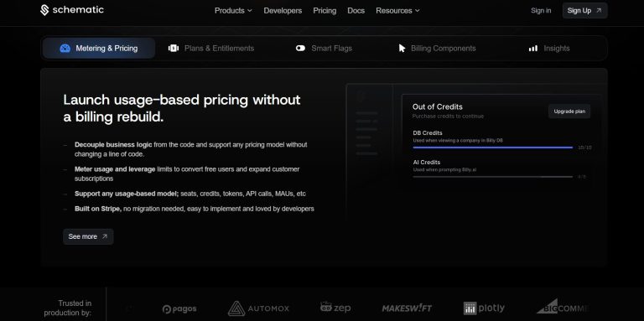Image resolution: width=644 pixels, height=321 pixels.
Task: Click the Insights bar chart icon
Action: coord(533,49)
